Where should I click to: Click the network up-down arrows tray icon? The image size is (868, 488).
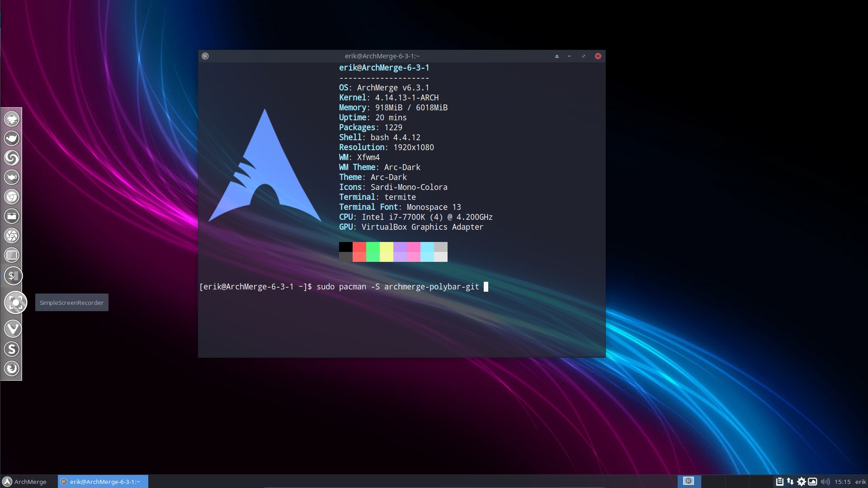pyautogui.click(x=790, y=482)
